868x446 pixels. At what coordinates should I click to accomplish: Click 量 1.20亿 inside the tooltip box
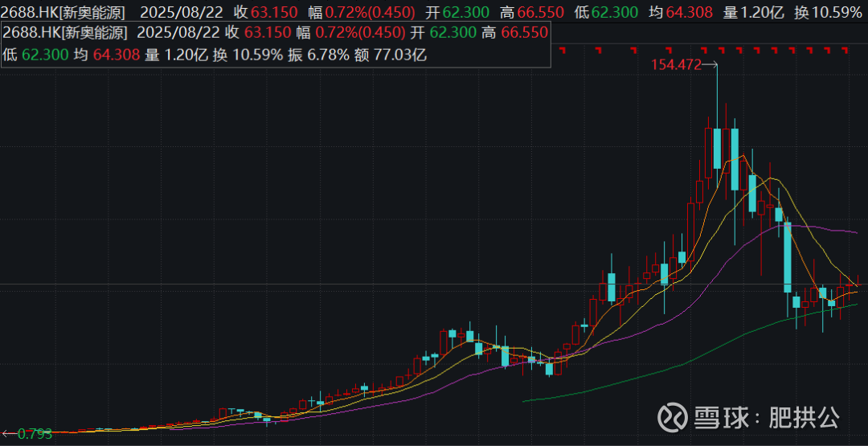click(x=176, y=55)
